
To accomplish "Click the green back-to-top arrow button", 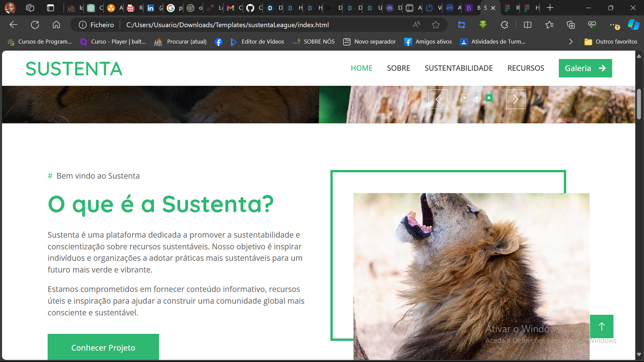I will click(x=601, y=326).
